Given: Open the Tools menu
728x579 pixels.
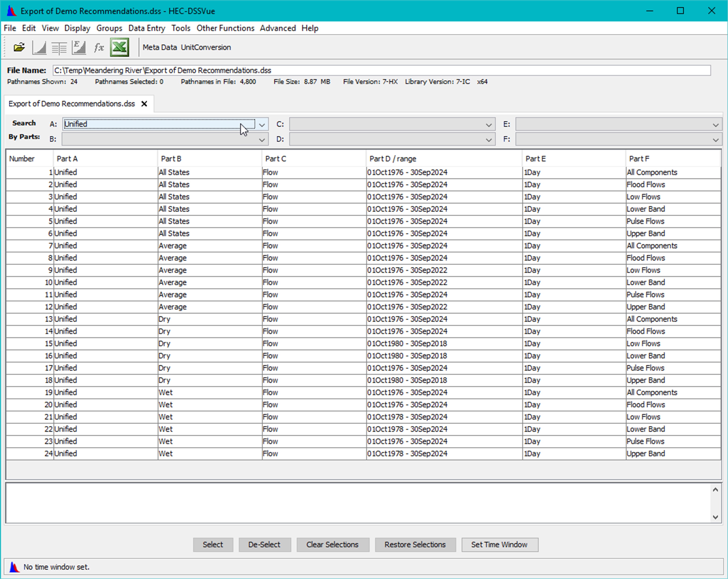Looking at the screenshot, I should 181,28.
